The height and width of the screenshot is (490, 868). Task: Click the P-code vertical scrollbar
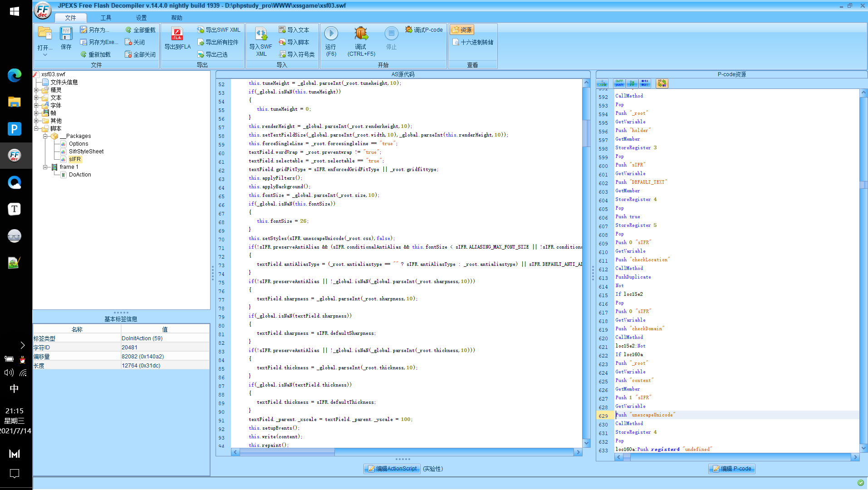(x=863, y=270)
